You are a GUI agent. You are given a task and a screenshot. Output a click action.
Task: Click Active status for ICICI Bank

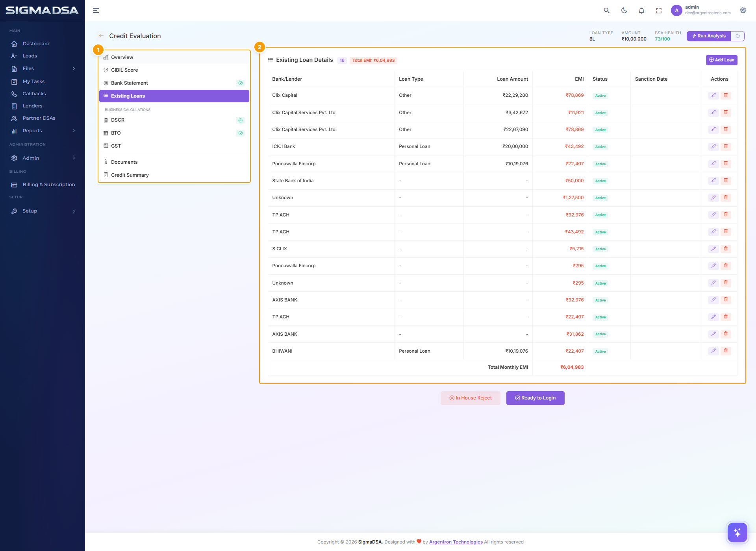[x=600, y=147]
